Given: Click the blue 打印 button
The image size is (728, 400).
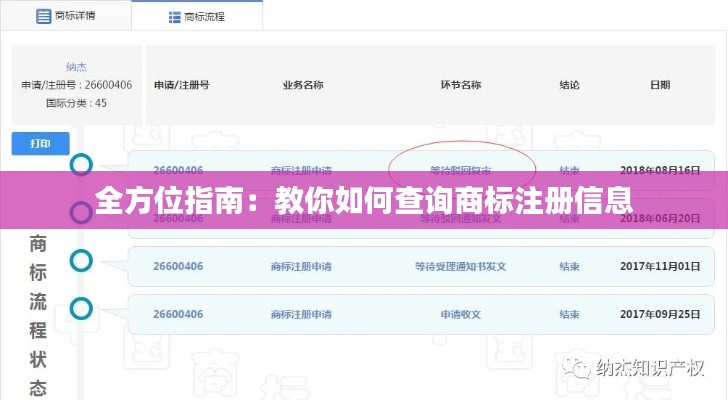Looking at the screenshot, I should (40, 143).
